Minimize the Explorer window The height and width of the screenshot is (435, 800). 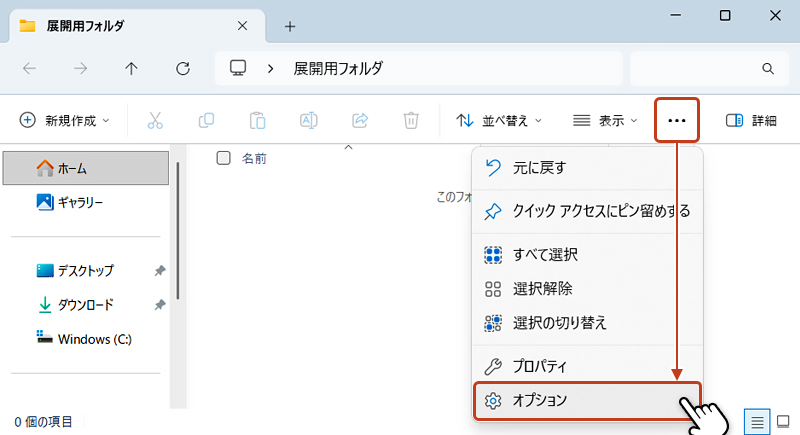tap(676, 15)
